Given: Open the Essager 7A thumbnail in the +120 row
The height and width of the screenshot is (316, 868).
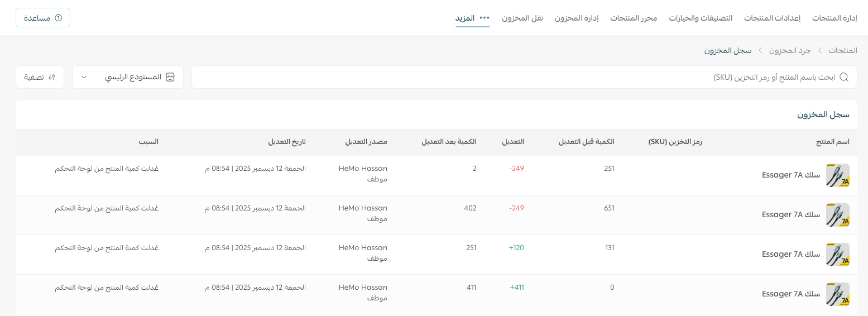Looking at the screenshot, I should tap(837, 255).
